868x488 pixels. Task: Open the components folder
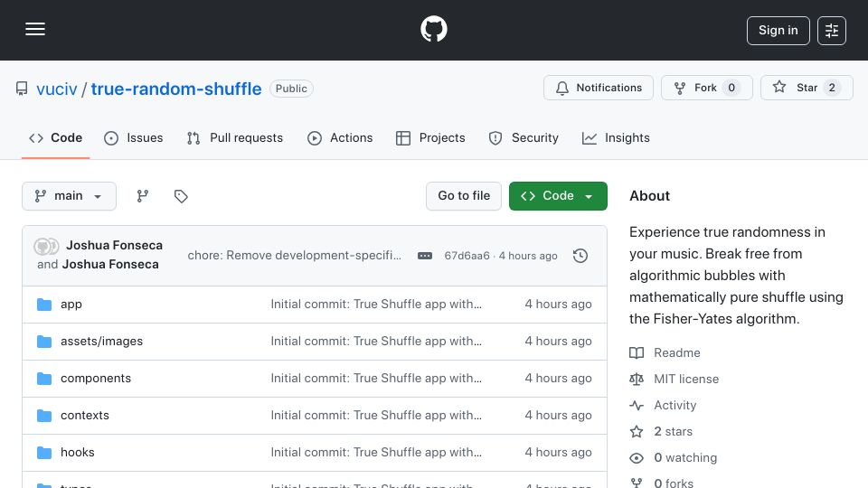click(96, 378)
